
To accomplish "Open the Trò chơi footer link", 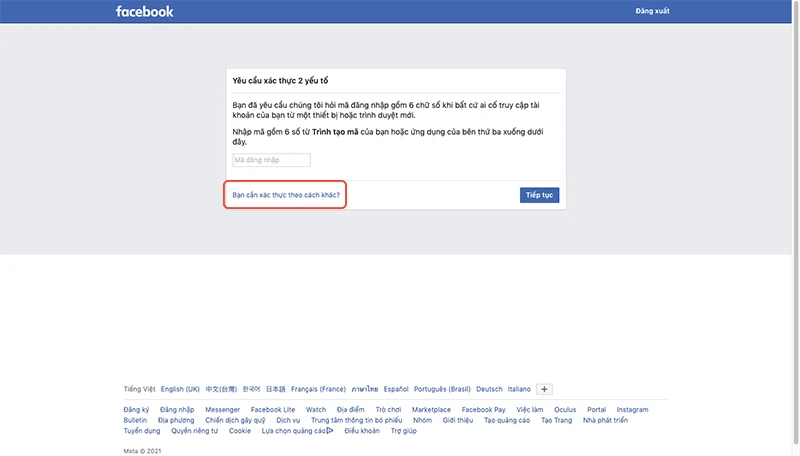I will coord(388,410).
